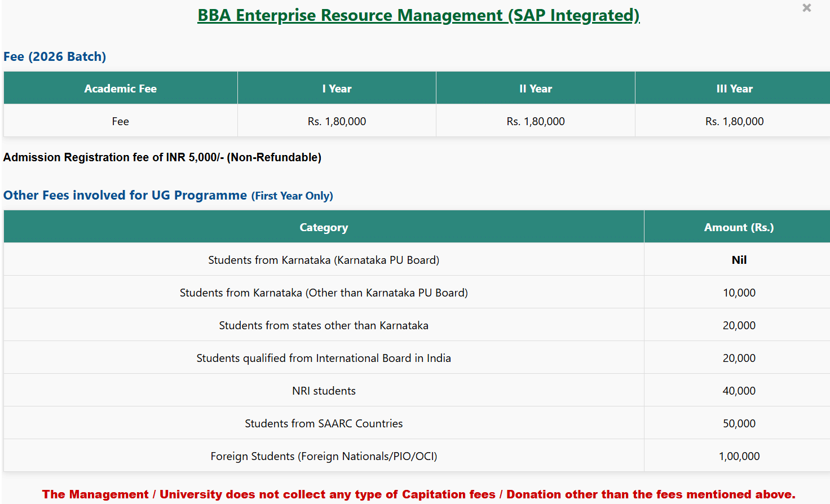Click the Nil amount cell

pyautogui.click(x=739, y=260)
